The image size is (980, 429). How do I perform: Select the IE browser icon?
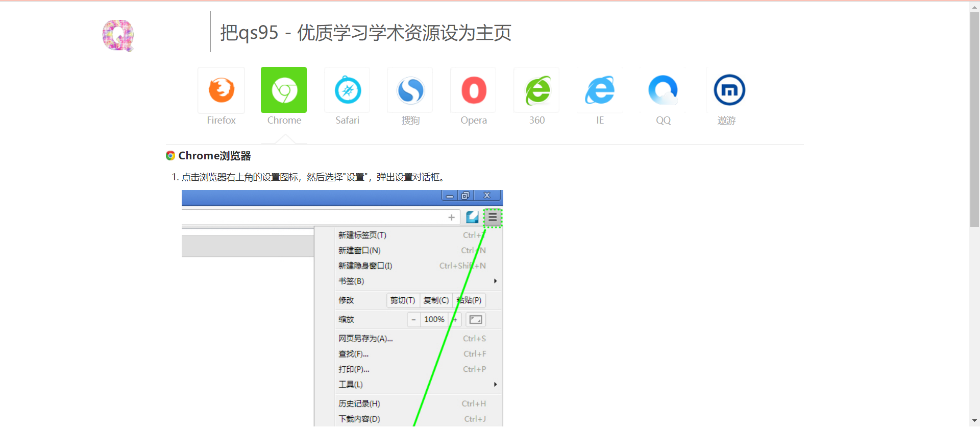600,90
